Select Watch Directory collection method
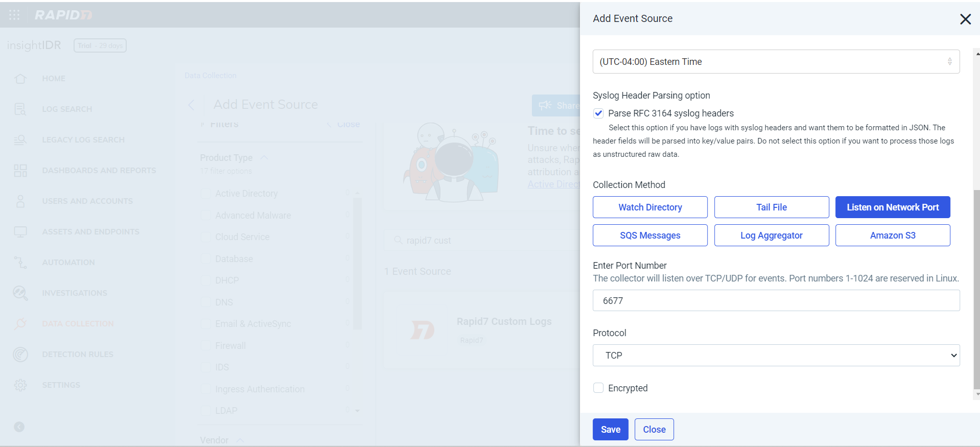Viewport: 980px width, 447px height. [650, 207]
